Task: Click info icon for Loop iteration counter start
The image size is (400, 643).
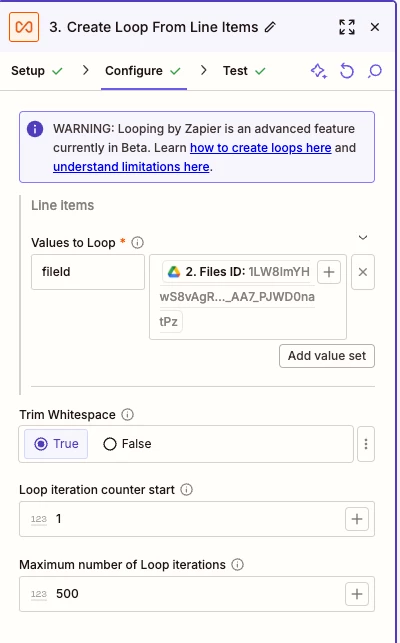Action: tap(187, 490)
